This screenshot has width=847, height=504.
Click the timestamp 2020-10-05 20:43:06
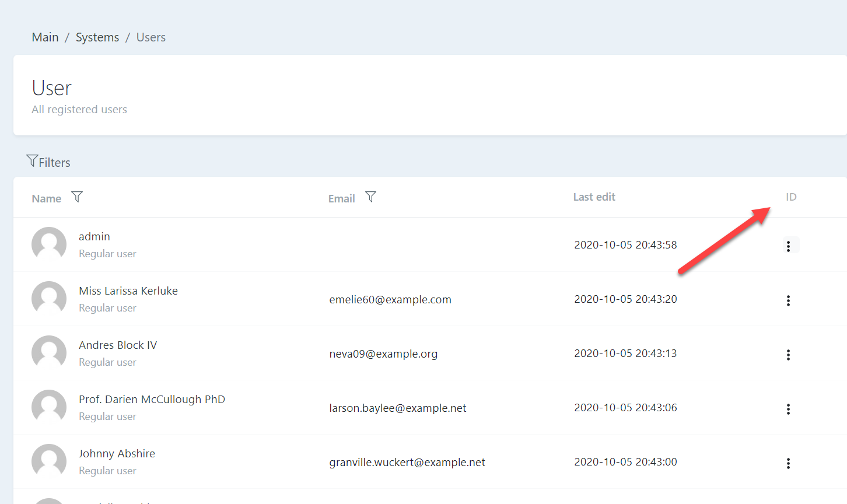click(625, 407)
